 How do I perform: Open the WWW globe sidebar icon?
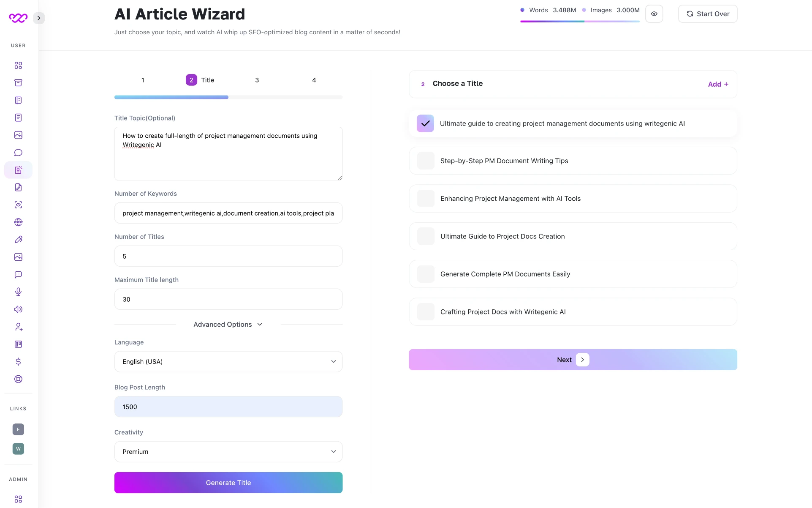[18, 222]
